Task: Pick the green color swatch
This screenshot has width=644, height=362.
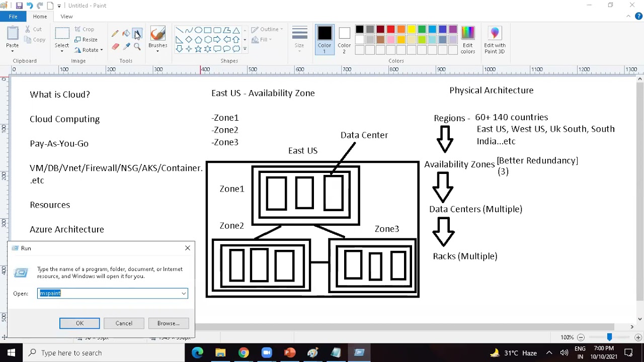Action: click(x=422, y=30)
